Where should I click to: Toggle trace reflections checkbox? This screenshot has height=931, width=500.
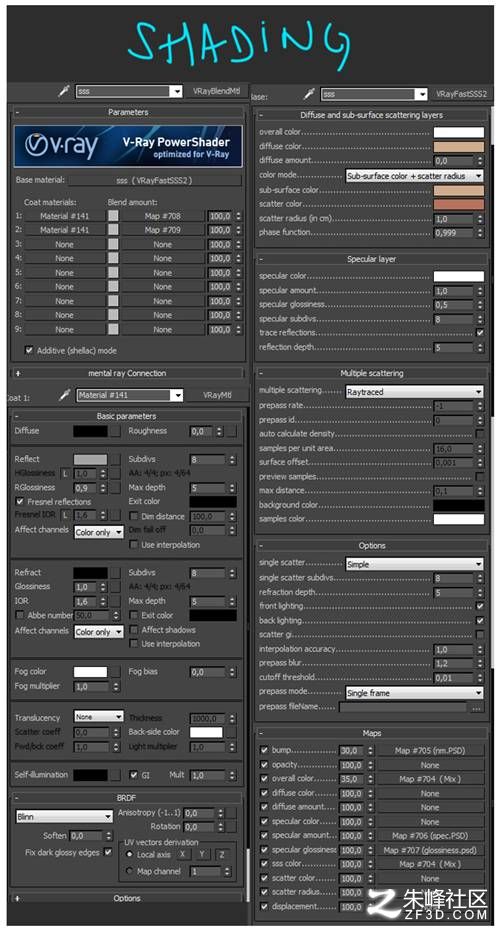coord(479,333)
